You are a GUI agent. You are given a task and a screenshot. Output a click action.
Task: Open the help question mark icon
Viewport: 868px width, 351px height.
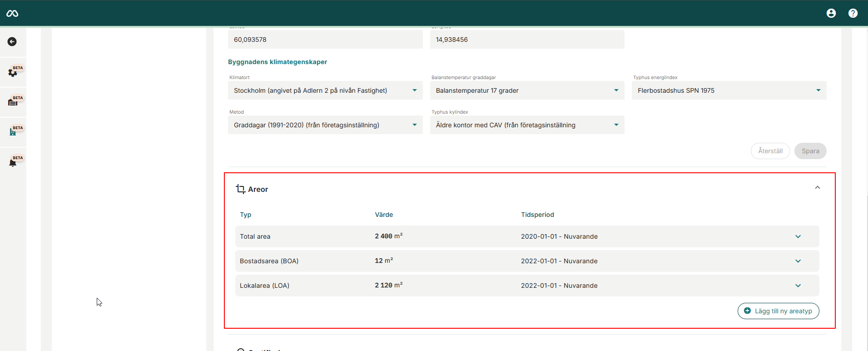(x=853, y=13)
